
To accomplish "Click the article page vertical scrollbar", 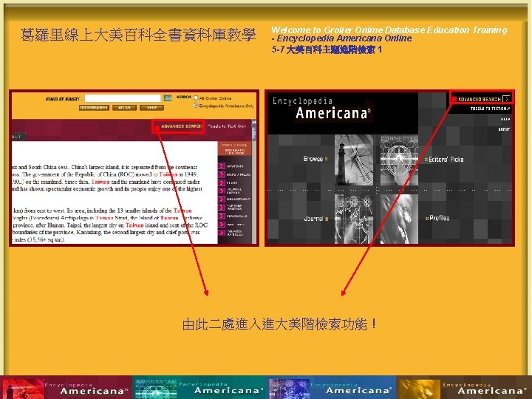I will (x=254, y=182).
